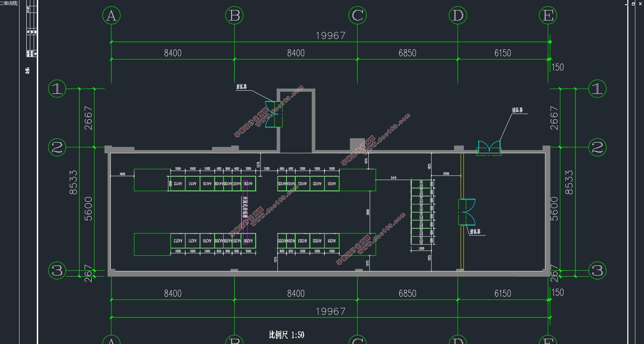Select the overall 19967 dimension below plan
This screenshot has width=644, height=344.
[331, 311]
